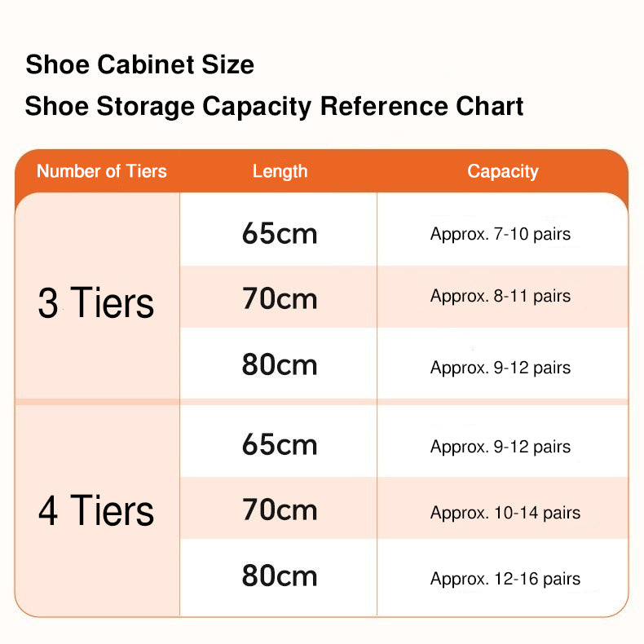Click the divider strip between 3 and 4 Tiers

pyautogui.click(x=322, y=402)
